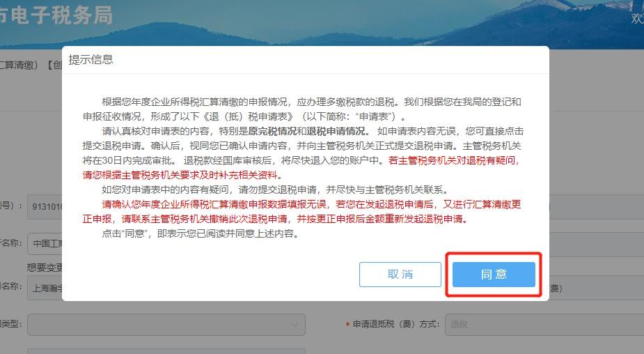Click the 电子税务局 header logo text
The height and width of the screenshot is (354, 644).
point(56,15)
